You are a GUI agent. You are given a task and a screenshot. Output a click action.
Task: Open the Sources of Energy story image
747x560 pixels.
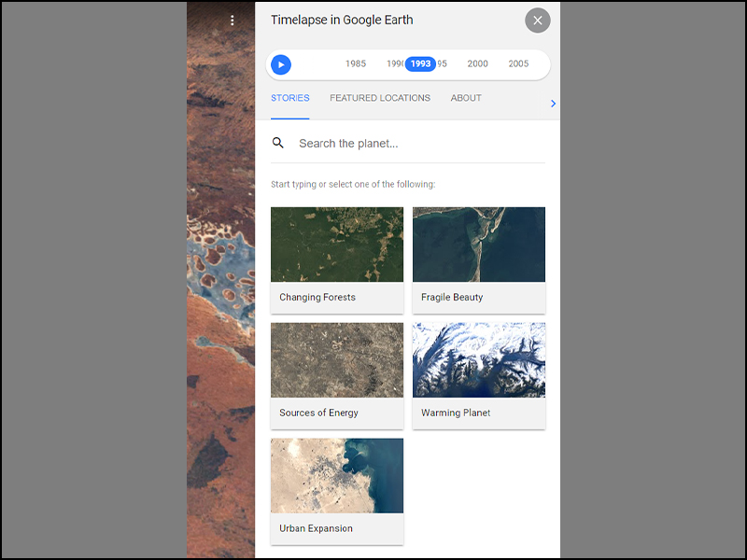coord(337,360)
